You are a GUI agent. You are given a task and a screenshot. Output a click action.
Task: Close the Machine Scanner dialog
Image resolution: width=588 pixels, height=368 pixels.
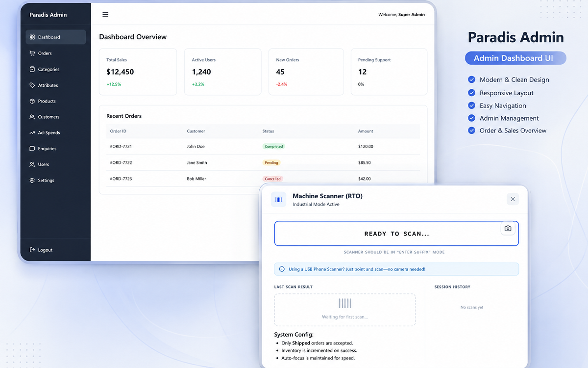coord(513,199)
